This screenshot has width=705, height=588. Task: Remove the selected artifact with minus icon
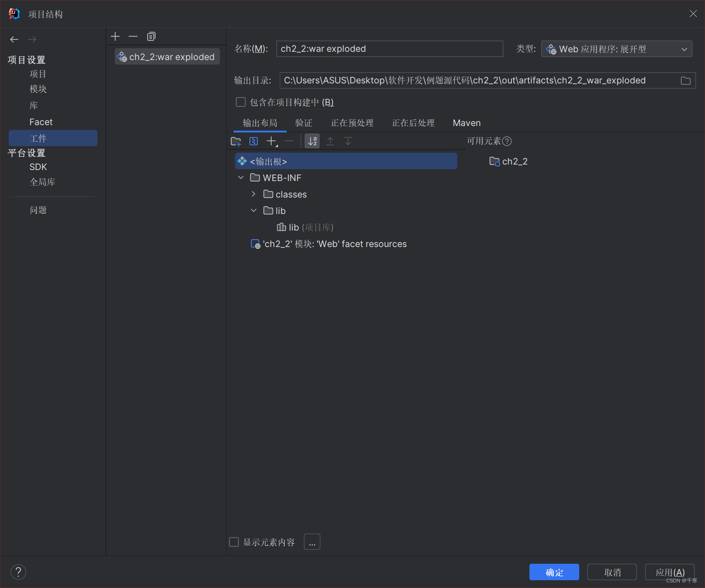tap(133, 36)
